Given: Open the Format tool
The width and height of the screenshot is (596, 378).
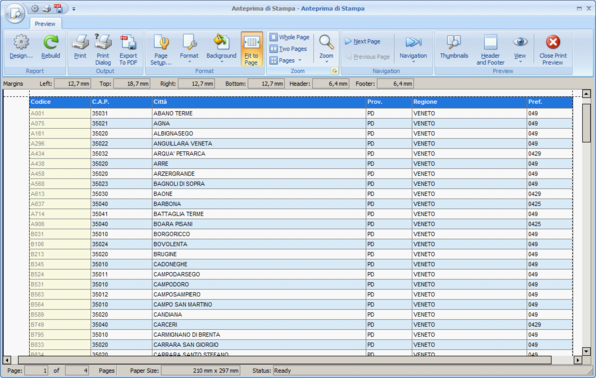Looking at the screenshot, I should pos(189,49).
